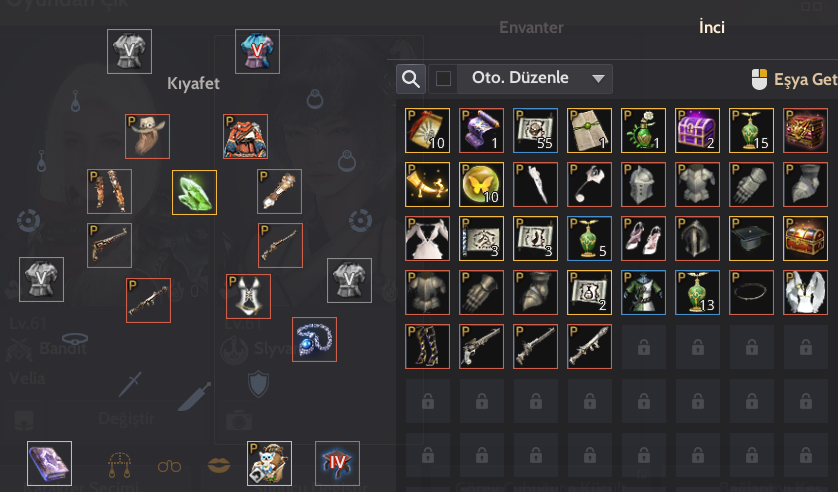The height and width of the screenshot is (492, 838).
Task: Open the İnci tab
Action: (x=712, y=27)
